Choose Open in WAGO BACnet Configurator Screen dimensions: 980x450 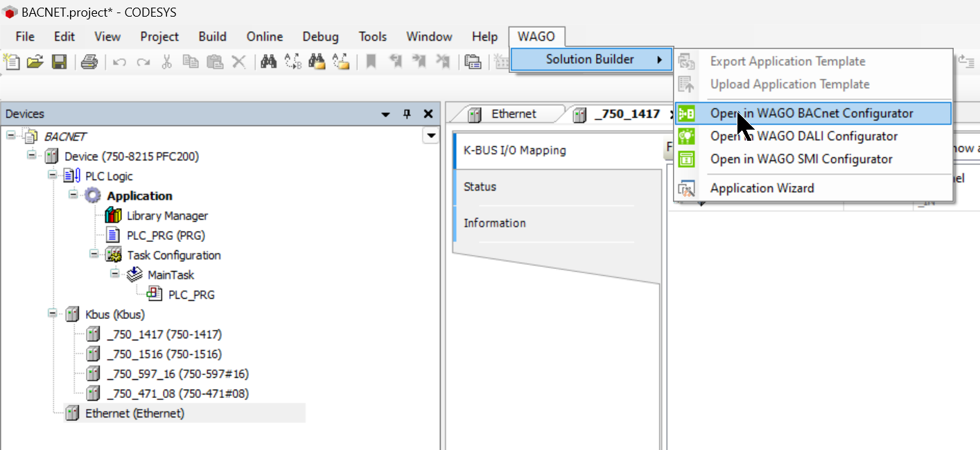tap(813, 114)
